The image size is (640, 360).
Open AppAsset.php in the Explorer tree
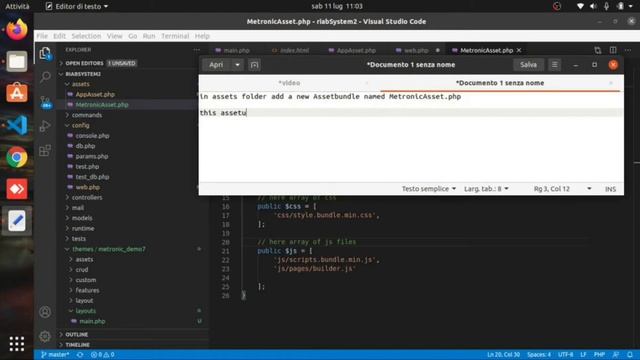pyautogui.click(x=95, y=94)
